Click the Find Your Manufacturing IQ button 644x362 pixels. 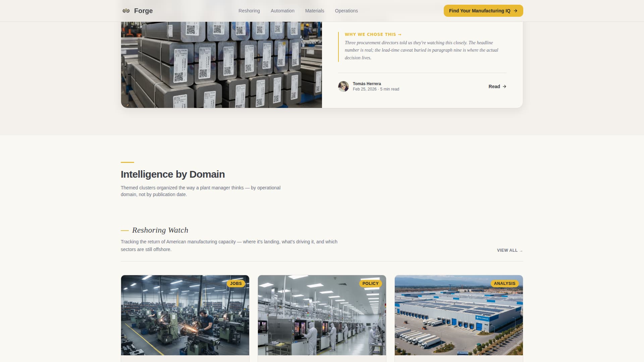pyautogui.click(x=483, y=11)
